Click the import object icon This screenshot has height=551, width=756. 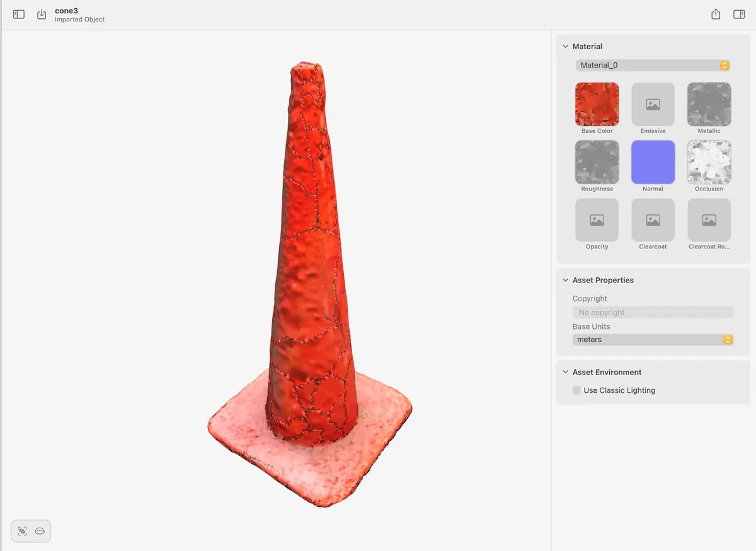(x=42, y=14)
